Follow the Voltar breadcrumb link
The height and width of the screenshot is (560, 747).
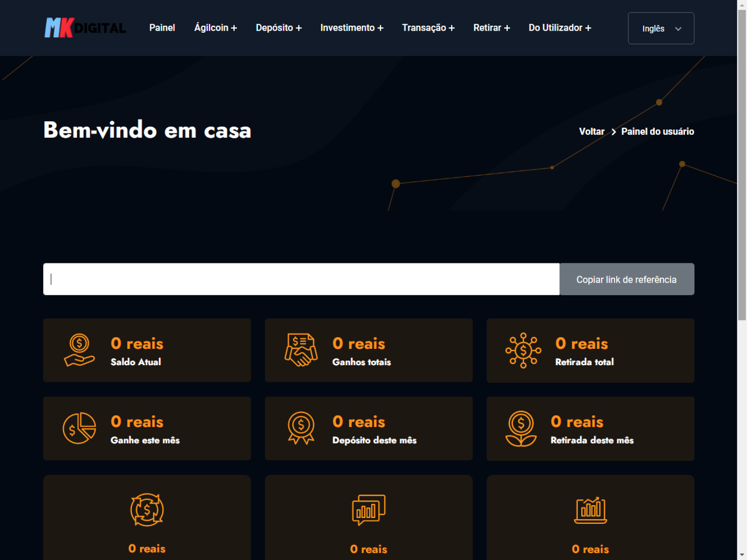(x=591, y=131)
